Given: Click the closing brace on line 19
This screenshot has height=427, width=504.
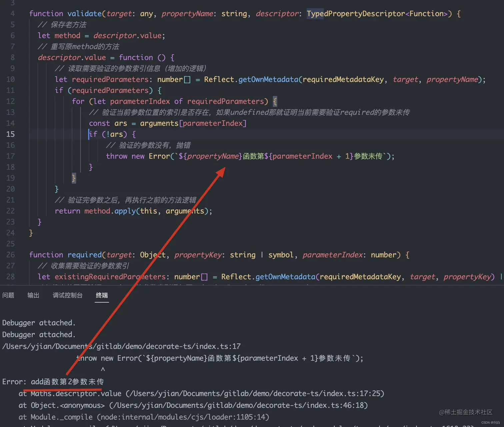Looking at the screenshot, I should tap(74, 178).
